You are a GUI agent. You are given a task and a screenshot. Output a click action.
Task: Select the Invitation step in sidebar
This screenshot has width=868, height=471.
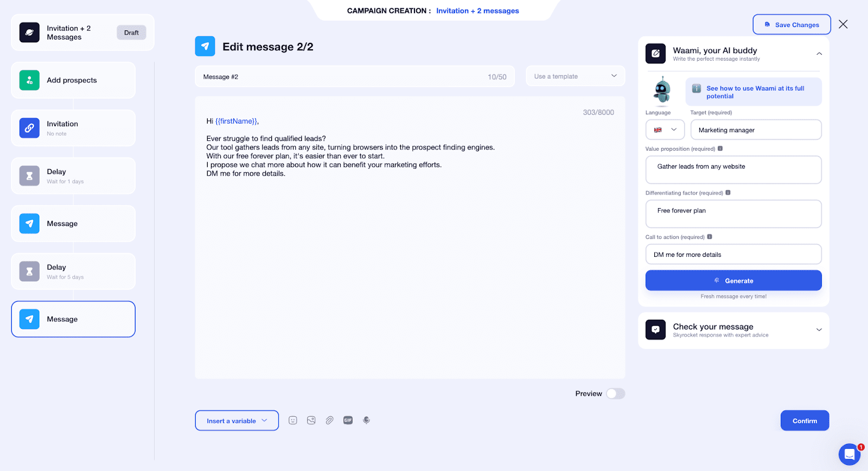pos(73,128)
